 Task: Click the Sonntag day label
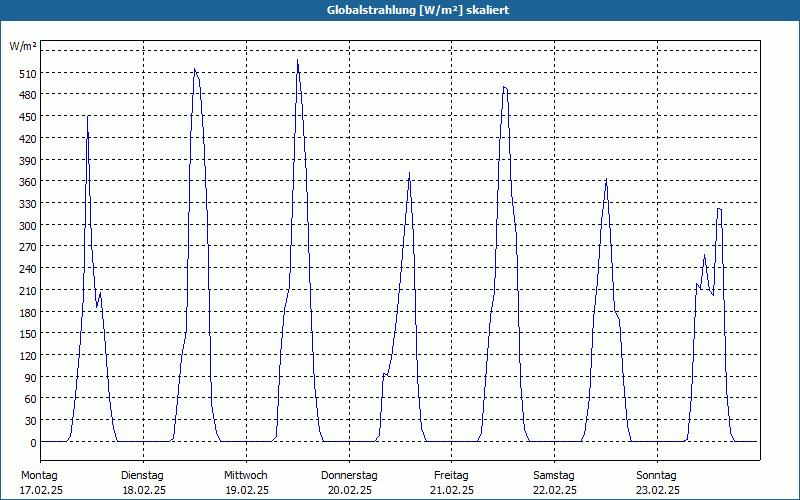pos(656,476)
